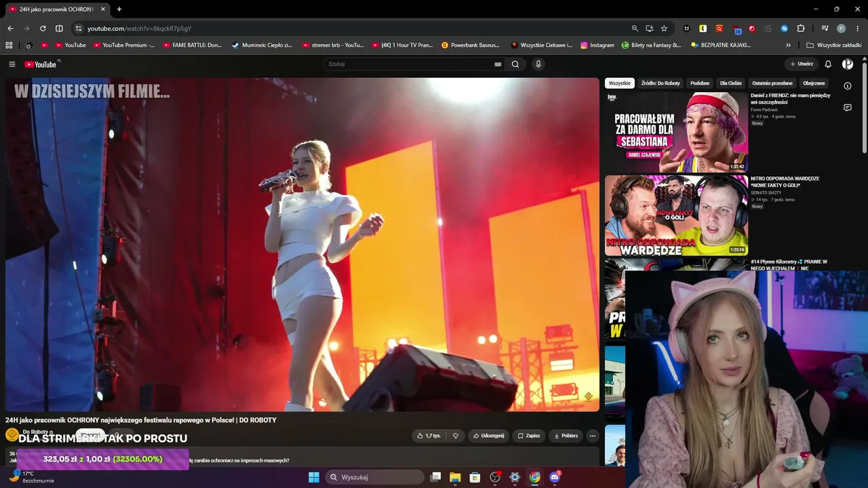This screenshot has width=868, height=488.
Task: Open the media controls icon in toolbar
Action: pos(825,28)
